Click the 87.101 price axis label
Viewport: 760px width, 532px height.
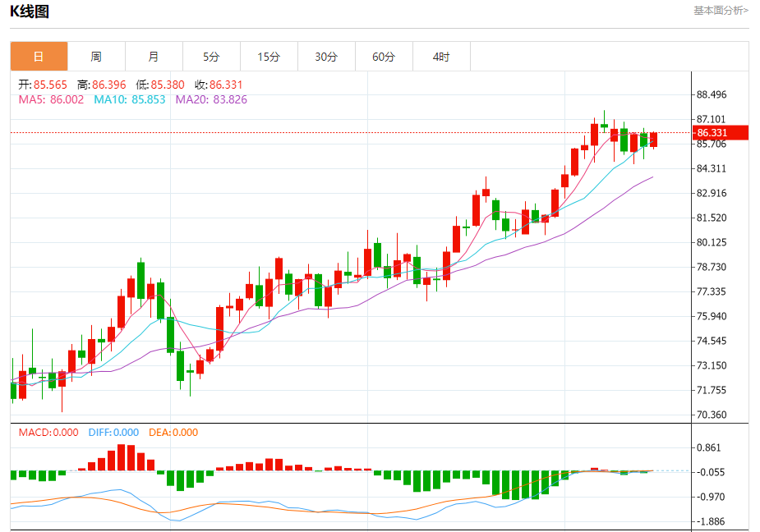(712, 119)
